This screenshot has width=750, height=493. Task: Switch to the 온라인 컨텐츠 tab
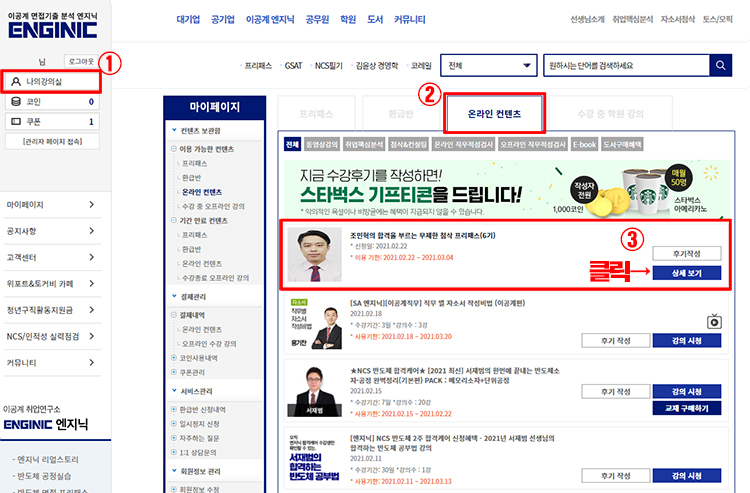495,114
